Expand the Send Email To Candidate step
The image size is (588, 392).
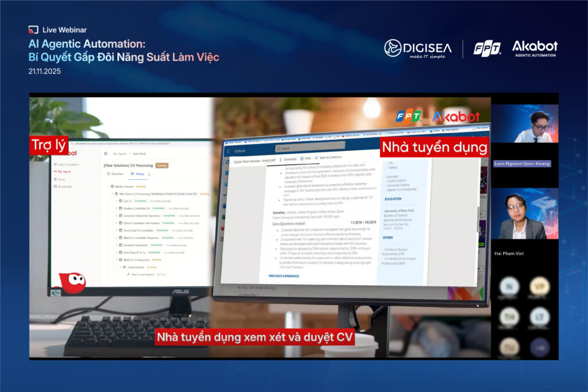[117, 230]
